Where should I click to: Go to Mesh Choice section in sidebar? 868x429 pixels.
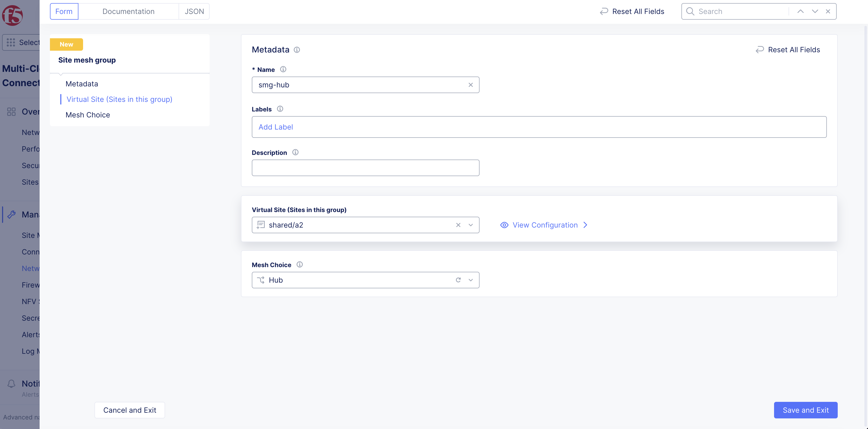88,115
